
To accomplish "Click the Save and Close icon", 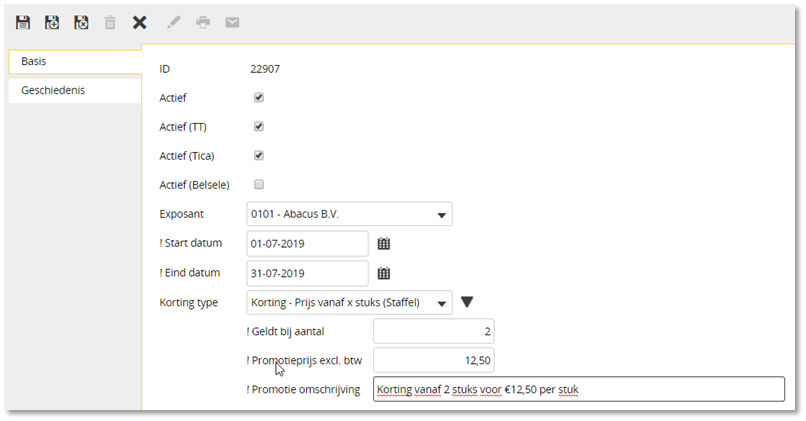I will 81,23.
